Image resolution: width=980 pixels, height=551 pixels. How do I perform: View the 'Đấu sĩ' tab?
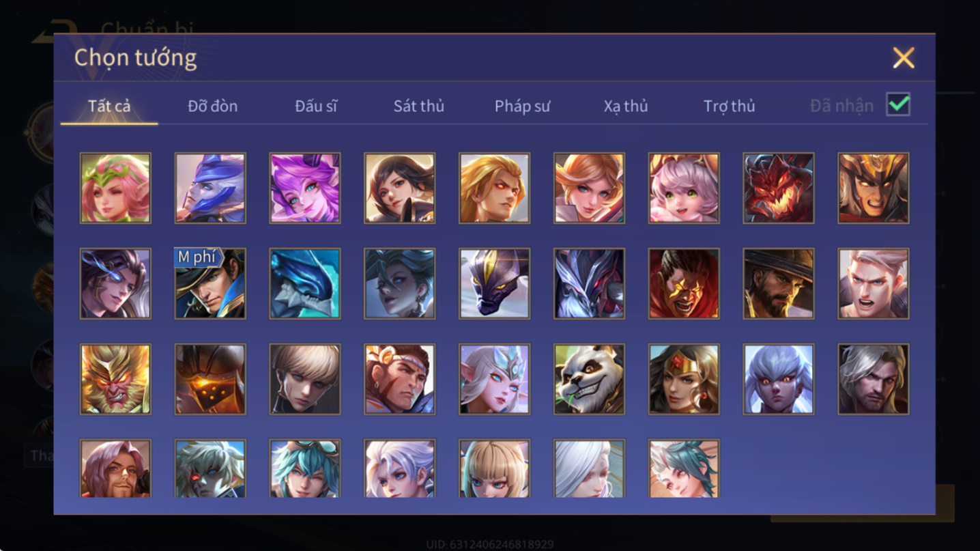click(x=316, y=106)
